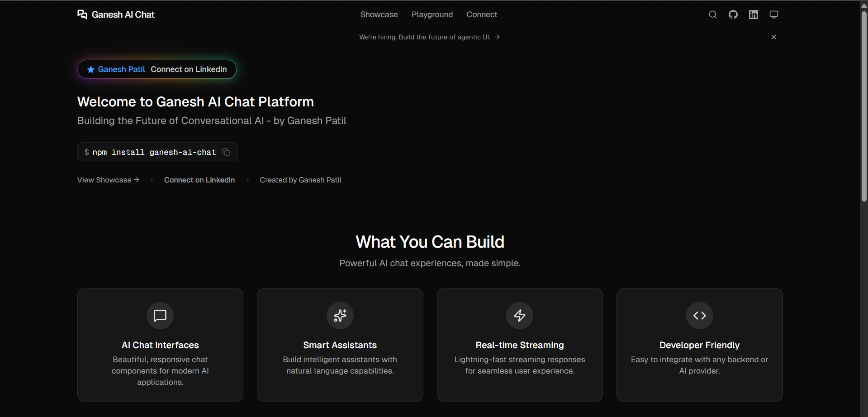The width and height of the screenshot is (868, 417).
Task: Copy the npm install command
Action: (x=226, y=152)
